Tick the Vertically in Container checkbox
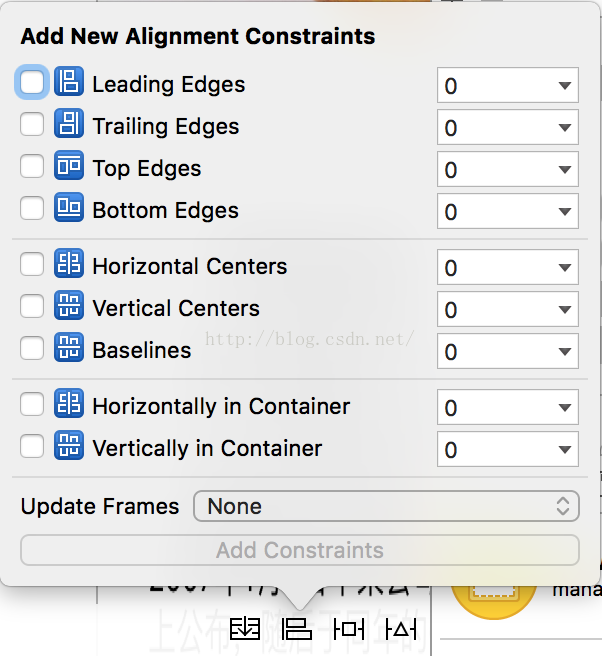The image size is (602, 656). click(32, 447)
